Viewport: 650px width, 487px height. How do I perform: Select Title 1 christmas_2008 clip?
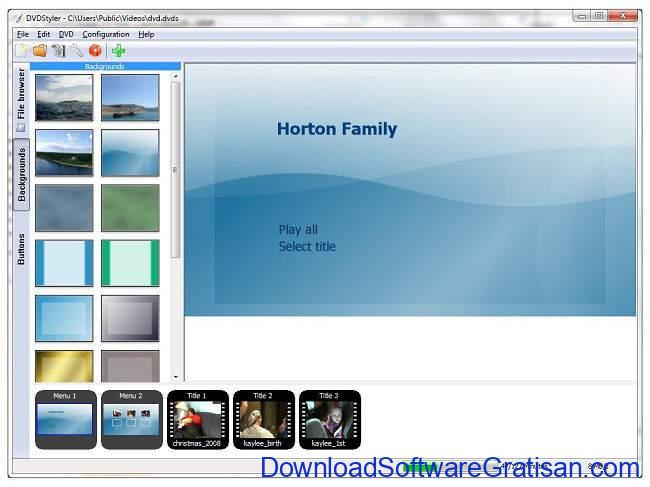[198, 419]
